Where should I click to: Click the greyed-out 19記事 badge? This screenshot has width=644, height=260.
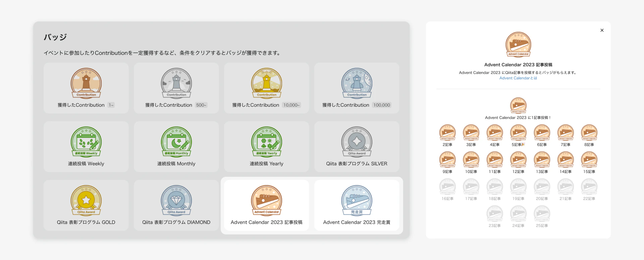point(518,187)
